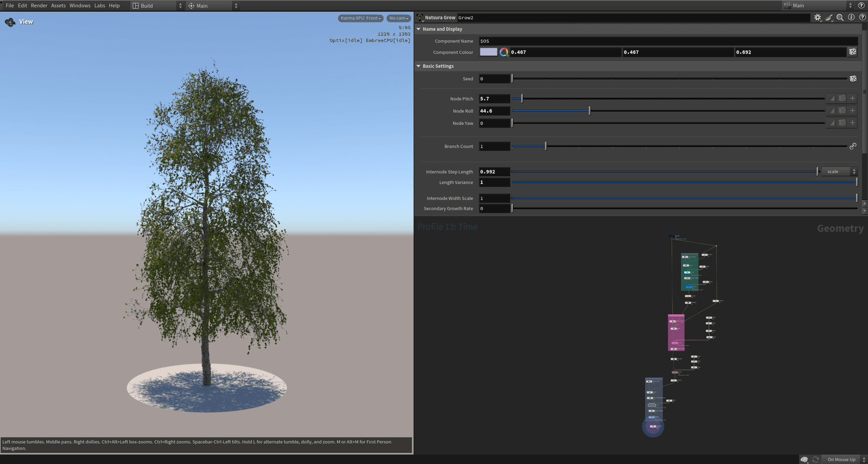
Task: Open the Karma XPU Front viewport dropdown
Action: point(360,18)
